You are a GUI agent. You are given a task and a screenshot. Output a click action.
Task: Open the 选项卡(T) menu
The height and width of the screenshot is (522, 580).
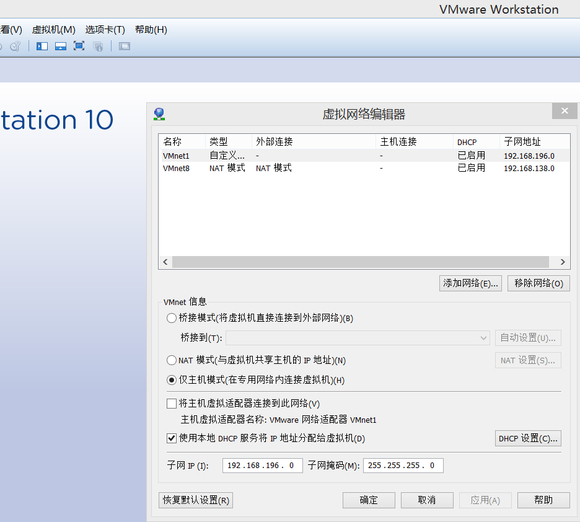coord(105,30)
